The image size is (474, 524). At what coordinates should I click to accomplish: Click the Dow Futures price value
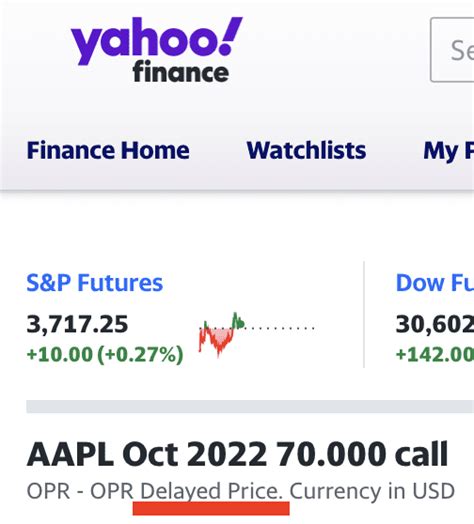click(x=435, y=324)
